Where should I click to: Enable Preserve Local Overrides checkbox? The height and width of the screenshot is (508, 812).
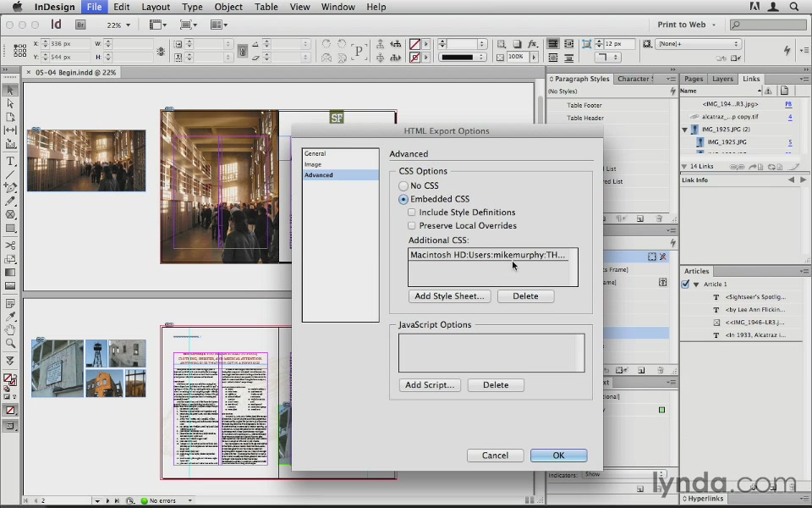click(x=412, y=225)
